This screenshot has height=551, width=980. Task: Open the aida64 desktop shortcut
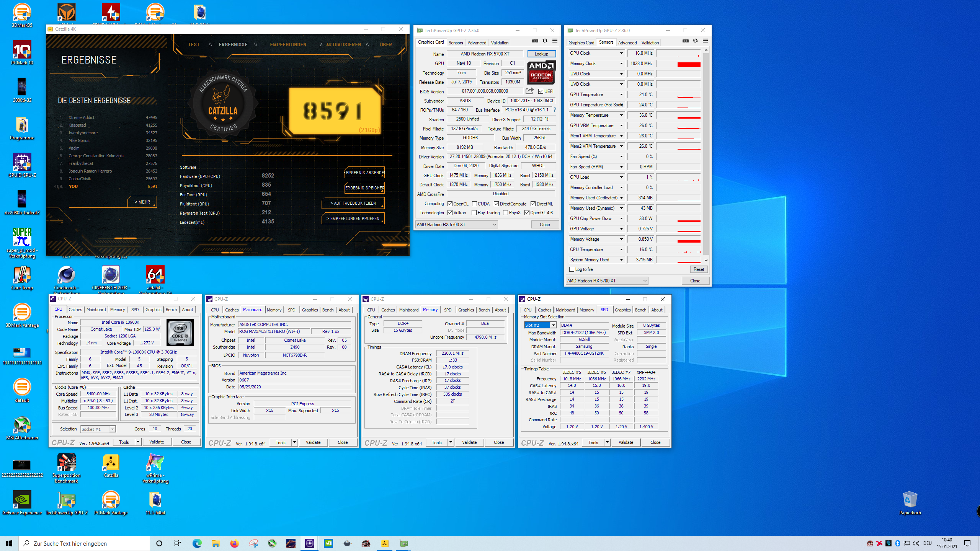[x=155, y=279]
